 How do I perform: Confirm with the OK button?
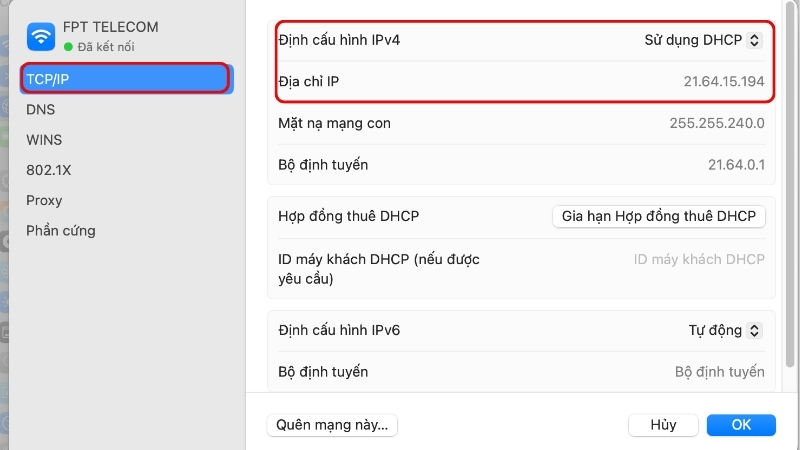[x=741, y=425]
